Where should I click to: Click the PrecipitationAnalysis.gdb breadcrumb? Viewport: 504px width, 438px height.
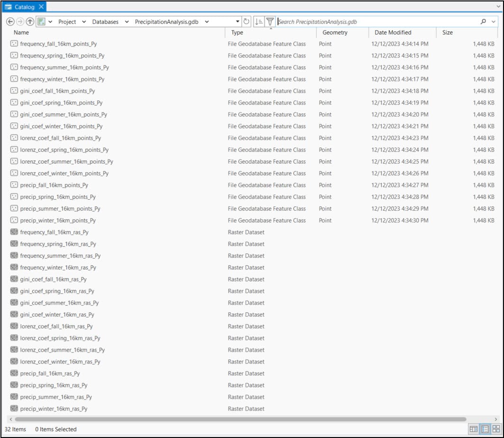[x=166, y=22]
